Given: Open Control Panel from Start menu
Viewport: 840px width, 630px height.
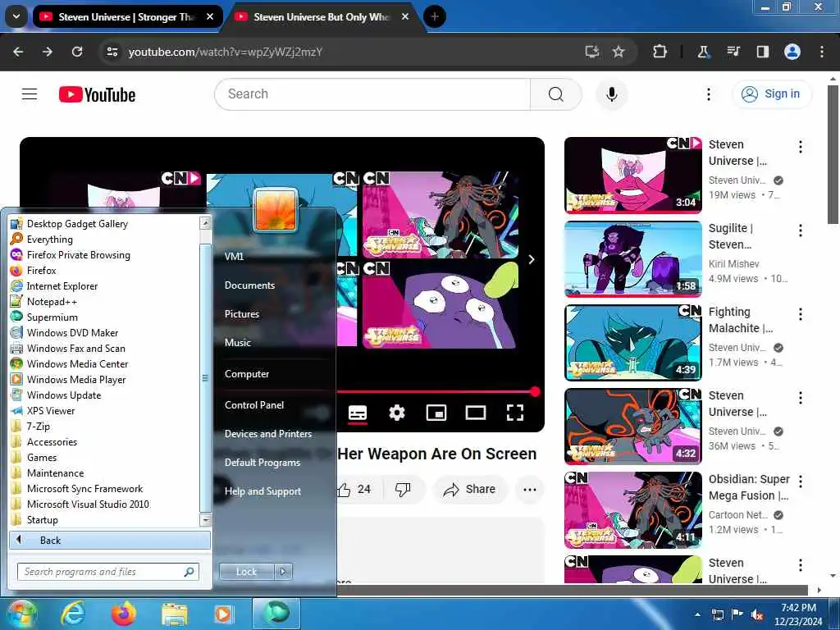Looking at the screenshot, I should point(254,405).
